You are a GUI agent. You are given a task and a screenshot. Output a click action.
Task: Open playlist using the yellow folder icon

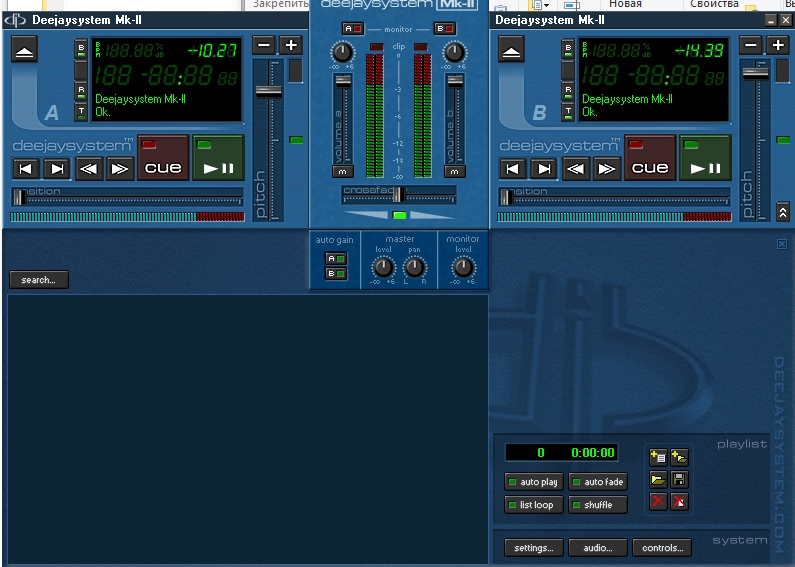click(657, 480)
